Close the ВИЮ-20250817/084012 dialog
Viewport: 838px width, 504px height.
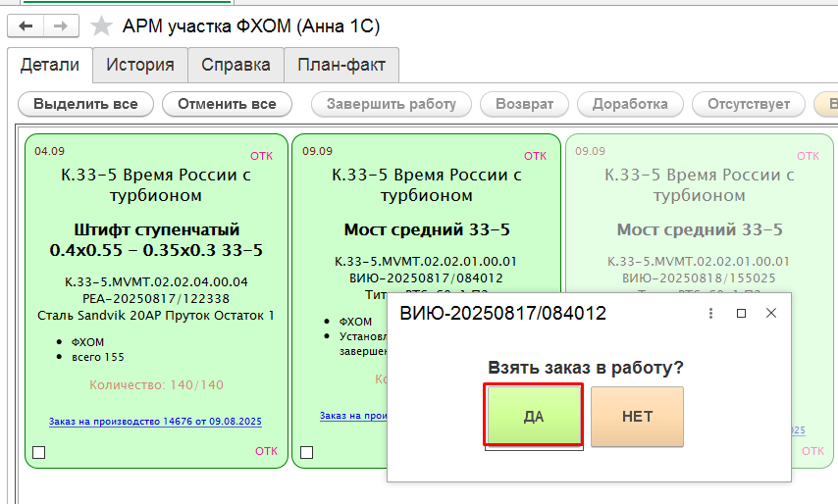(771, 313)
